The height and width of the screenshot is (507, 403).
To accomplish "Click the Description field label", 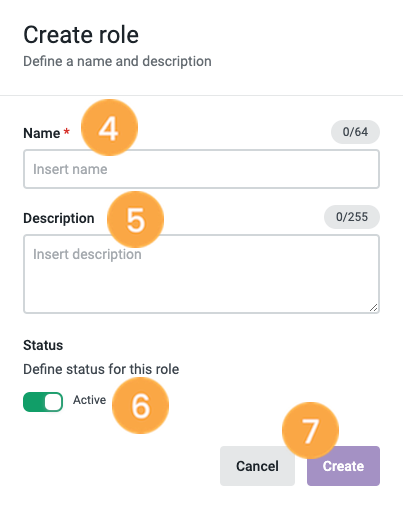I will pyautogui.click(x=59, y=218).
